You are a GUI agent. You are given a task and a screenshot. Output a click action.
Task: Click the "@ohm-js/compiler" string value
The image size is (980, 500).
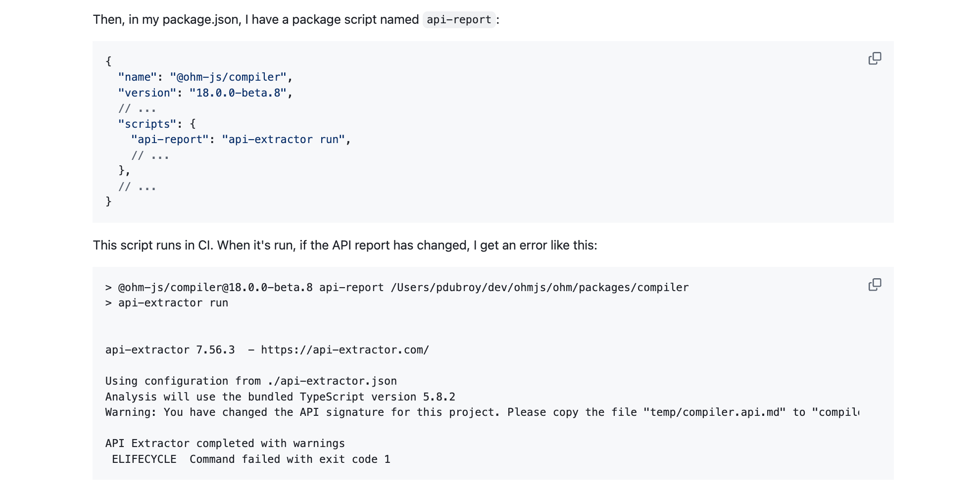(228, 77)
